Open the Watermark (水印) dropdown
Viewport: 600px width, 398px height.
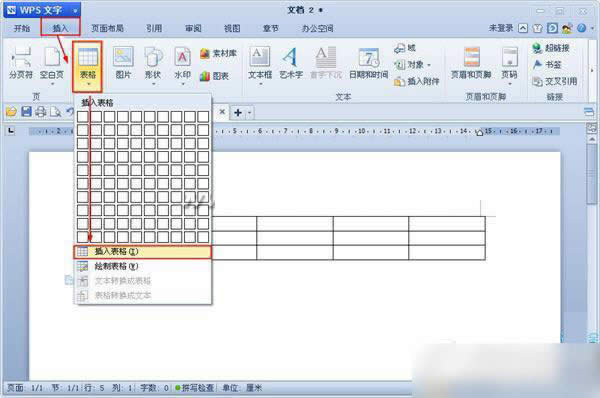[183, 83]
